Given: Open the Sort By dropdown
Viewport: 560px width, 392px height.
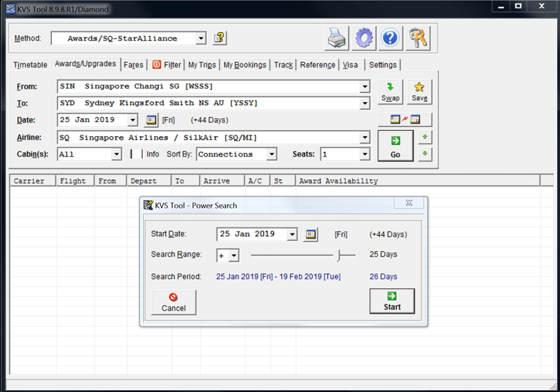Looking at the screenshot, I should click(x=272, y=154).
